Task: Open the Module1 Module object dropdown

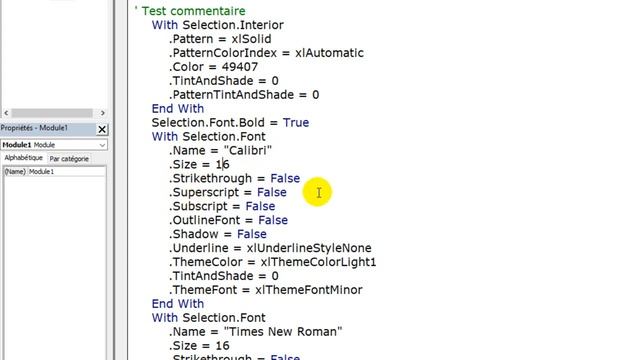Action: point(102,145)
